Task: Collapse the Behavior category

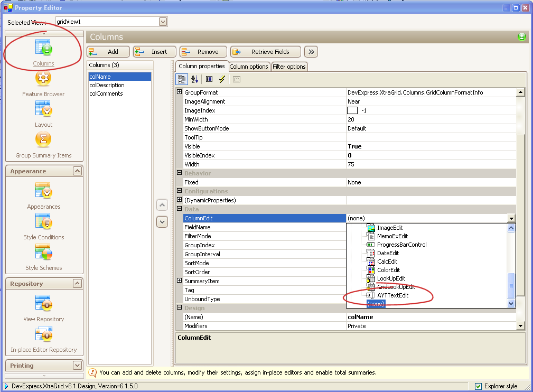Action: point(180,173)
